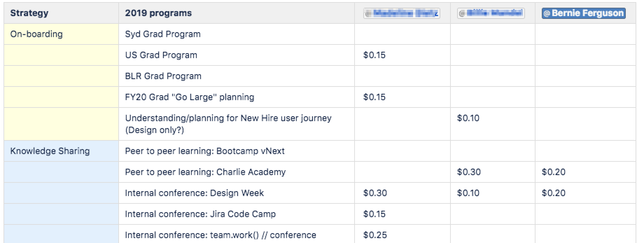Click the Knowledge Sharing strategy cell

pyautogui.click(x=61, y=151)
